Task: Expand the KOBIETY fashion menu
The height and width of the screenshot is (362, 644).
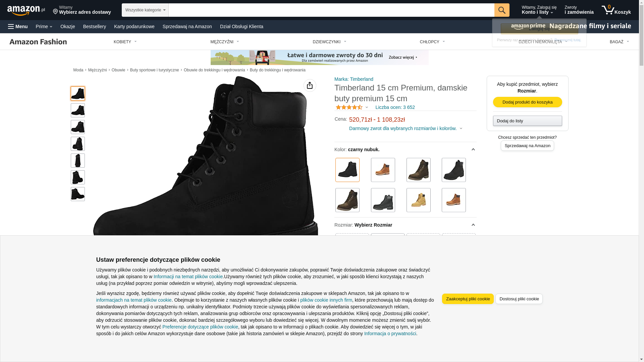Action: pos(125,42)
